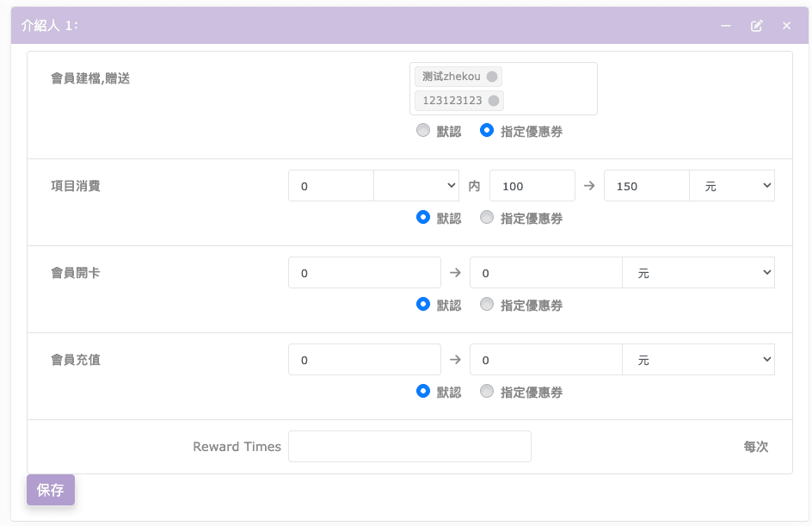Click the coupon tag box for 會員建檔
This screenshot has height=526, width=812.
pyautogui.click(x=551, y=89)
